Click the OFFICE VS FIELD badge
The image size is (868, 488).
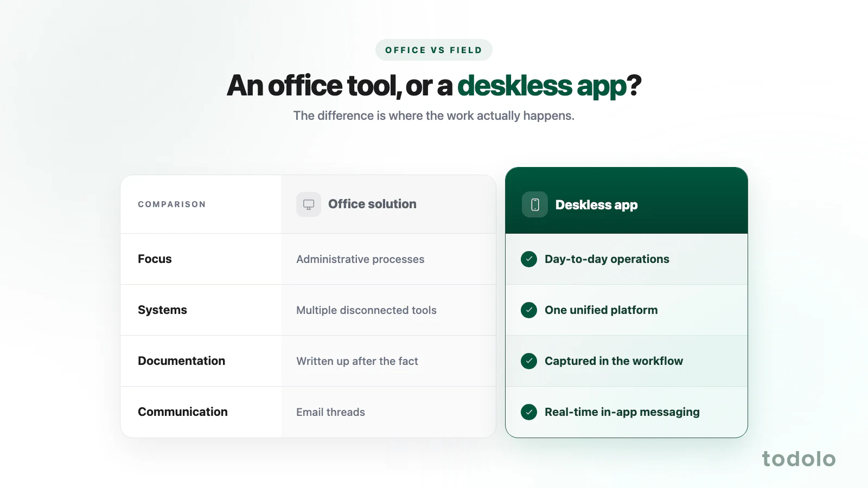[434, 50]
